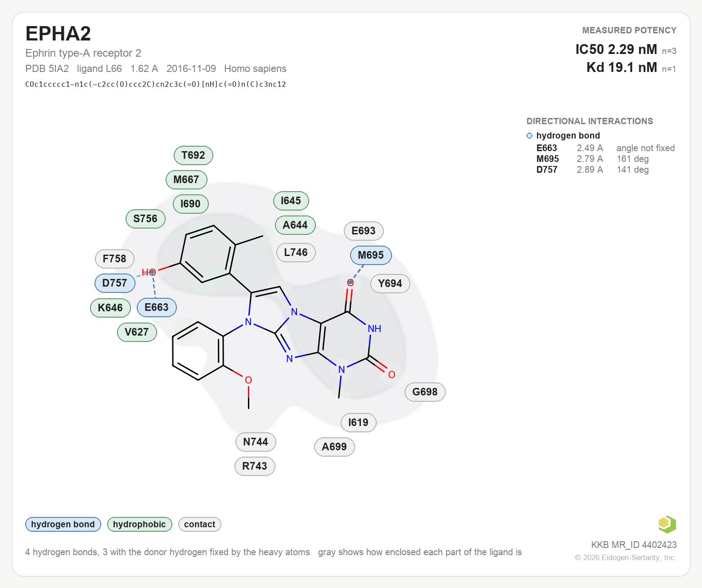The height and width of the screenshot is (588, 702).
Task: Click the E663 row in interactions table
Action: [606, 148]
